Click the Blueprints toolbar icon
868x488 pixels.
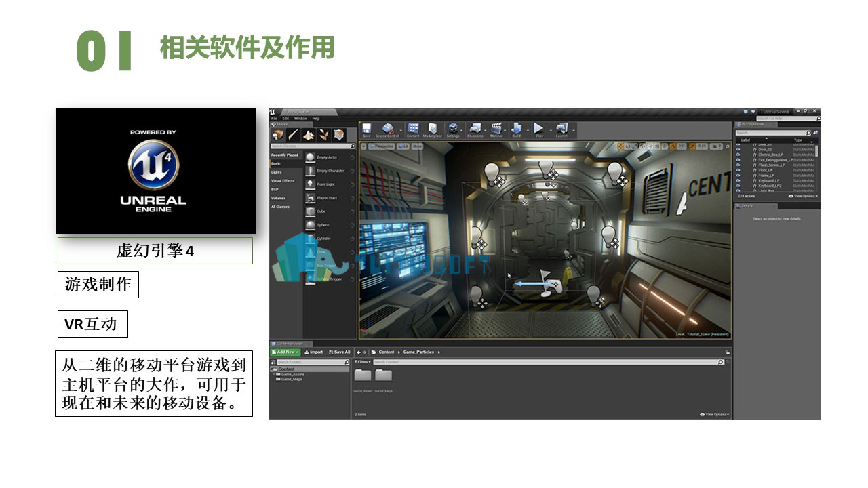pyautogui.click(x=475, y=129)
